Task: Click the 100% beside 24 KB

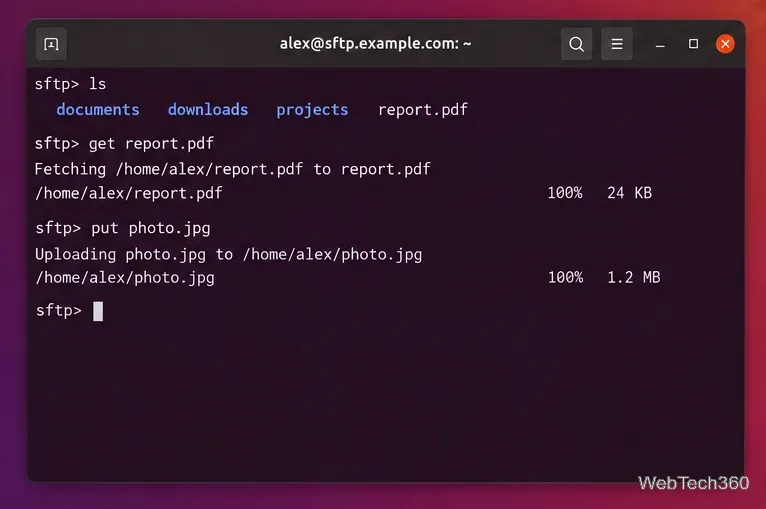Action: 565,193
